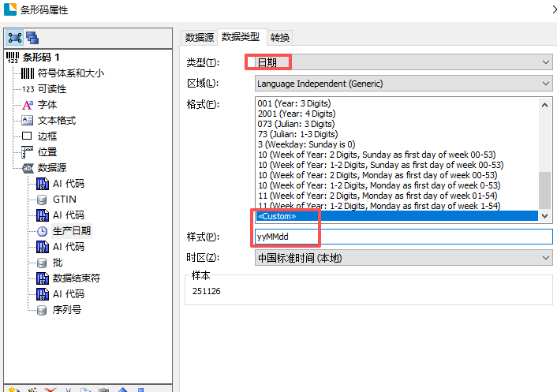Image resolution: width=557 pixels, height=392 pixels.
Task: Switch to the 数据源 tab
Action: click(x=199, y=37)
